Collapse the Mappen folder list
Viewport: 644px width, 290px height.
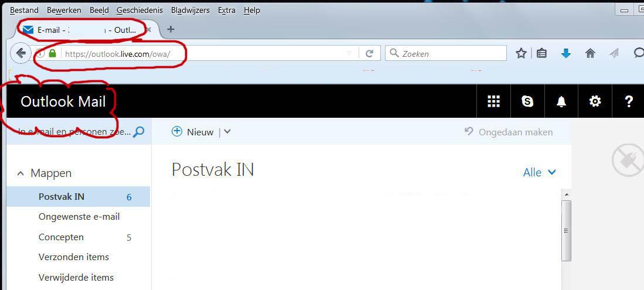[x=21, y=174]
